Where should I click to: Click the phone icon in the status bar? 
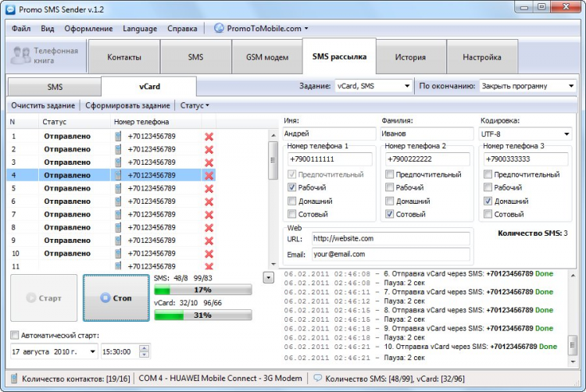tap(14, 379)
